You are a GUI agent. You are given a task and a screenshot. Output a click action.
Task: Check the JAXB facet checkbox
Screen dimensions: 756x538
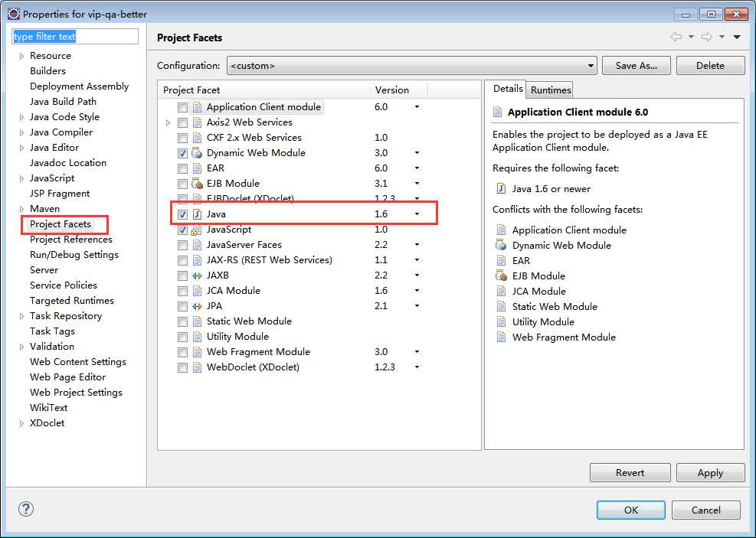pyautogui.click(x=182, y=276)
